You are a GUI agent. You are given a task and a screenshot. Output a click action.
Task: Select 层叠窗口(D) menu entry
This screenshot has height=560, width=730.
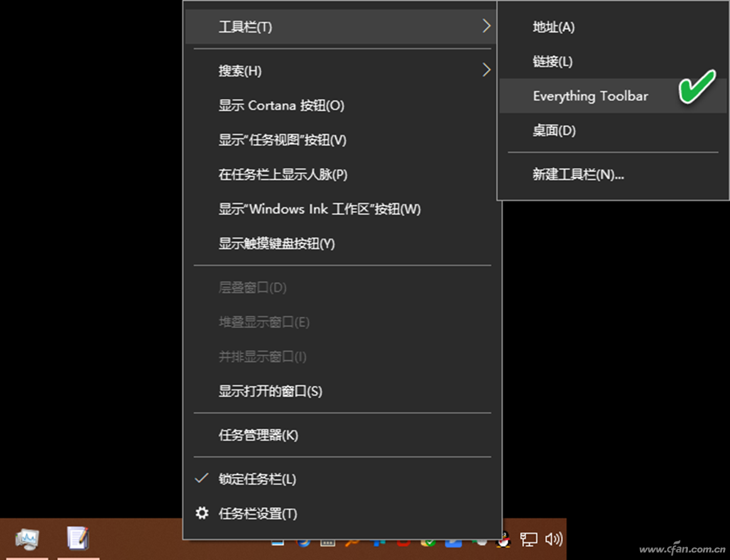(x=341, y=288)
